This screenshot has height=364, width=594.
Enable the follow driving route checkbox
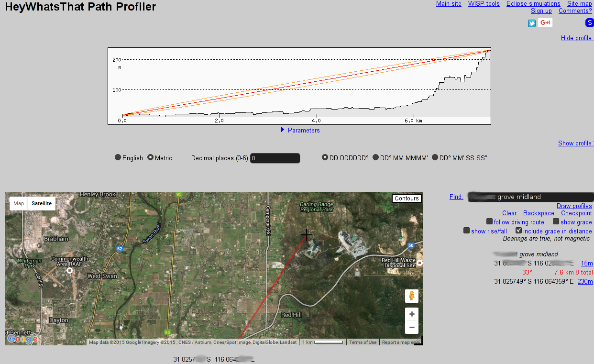coord(489,221)
